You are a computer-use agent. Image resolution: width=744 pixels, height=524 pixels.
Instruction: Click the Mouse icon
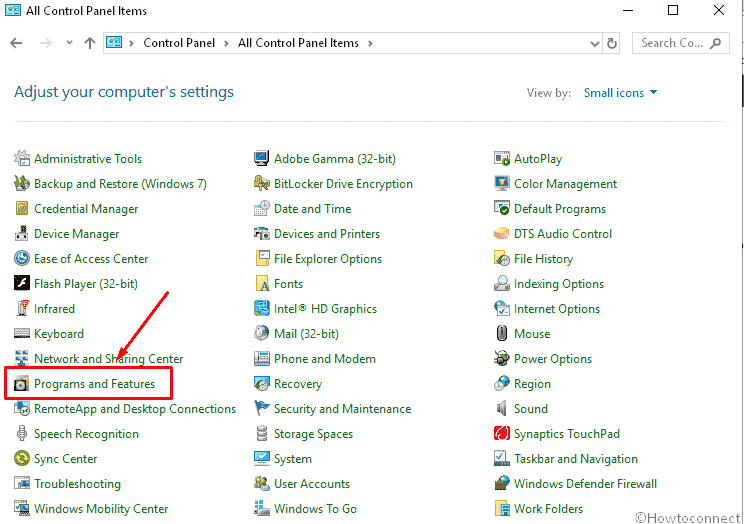(502, 334)
